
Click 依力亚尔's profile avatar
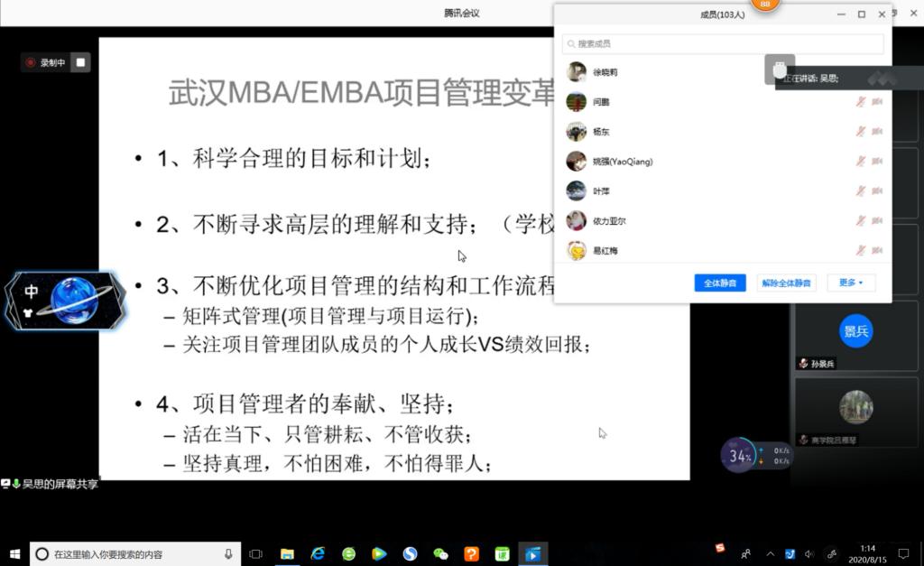(x=577, y=220)
